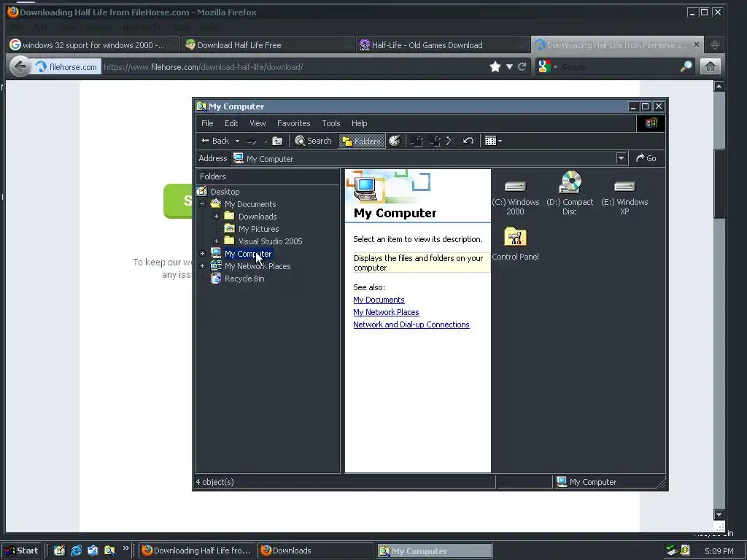Click Firefox scrollbar down arrow
The image size is (747, 560).
(719, 514)
